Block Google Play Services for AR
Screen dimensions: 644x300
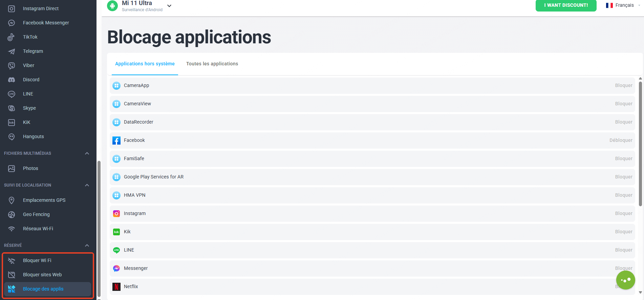coord(624,177)
